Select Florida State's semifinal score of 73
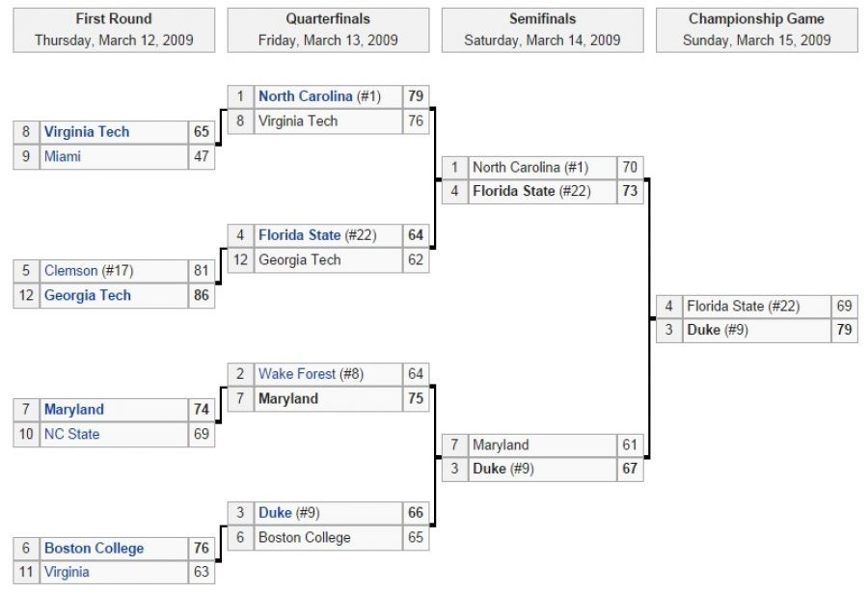 pos(630,191)
